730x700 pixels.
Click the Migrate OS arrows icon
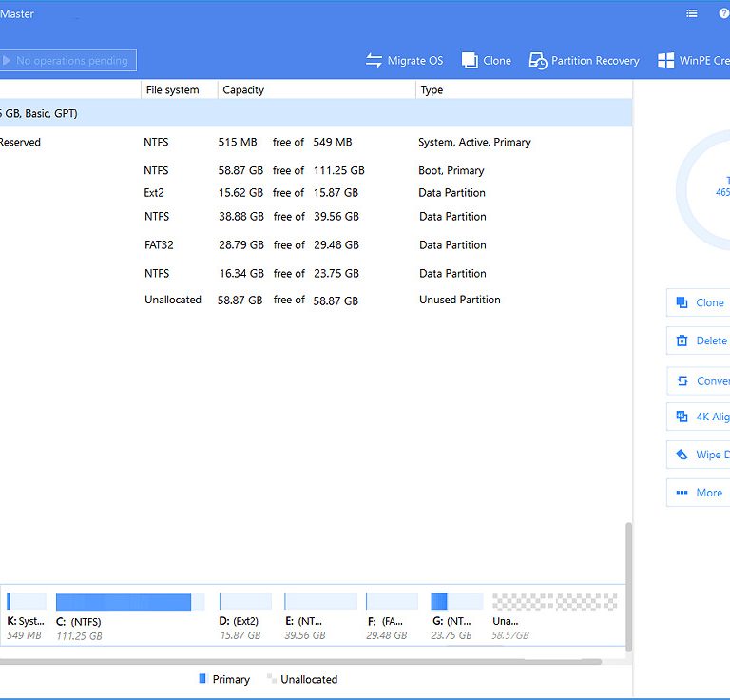(374, 61)
